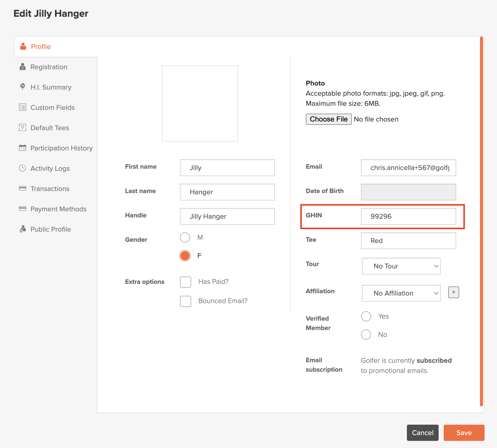This screenshot has height=448, width=497.
Task: Click the Participation History calendar icon
Action: pyautogui.click(x=23, y=148)
